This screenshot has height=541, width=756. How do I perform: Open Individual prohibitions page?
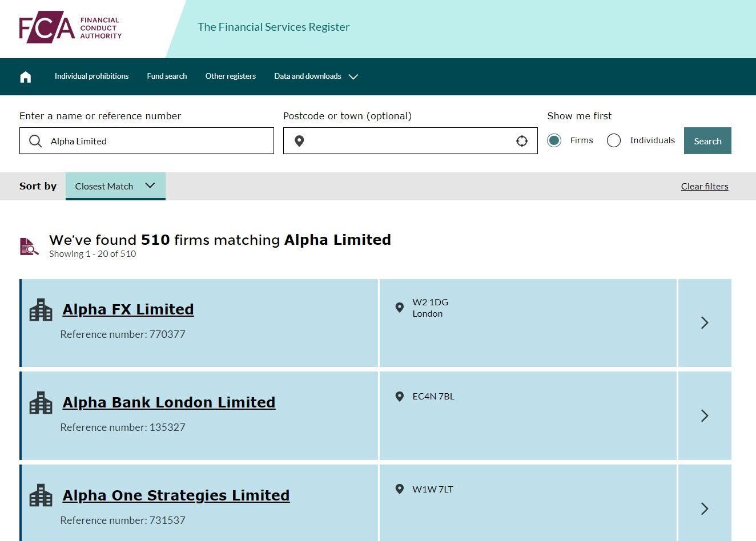point(91,76)
